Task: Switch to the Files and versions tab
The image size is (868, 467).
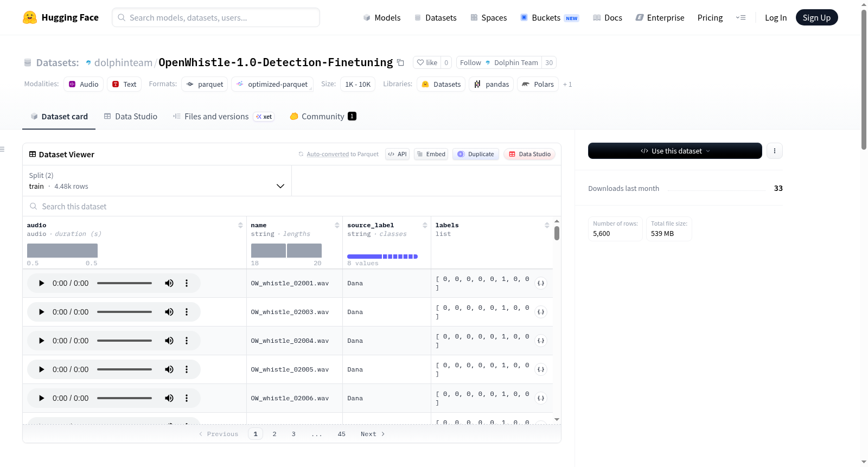Action: [x=224, y=116]
